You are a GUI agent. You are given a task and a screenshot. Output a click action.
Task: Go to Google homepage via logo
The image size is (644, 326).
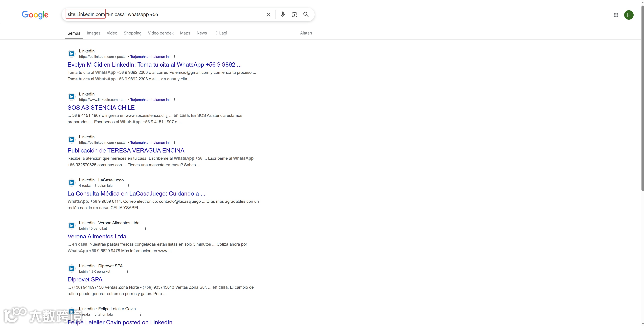[x=35, y=15]
